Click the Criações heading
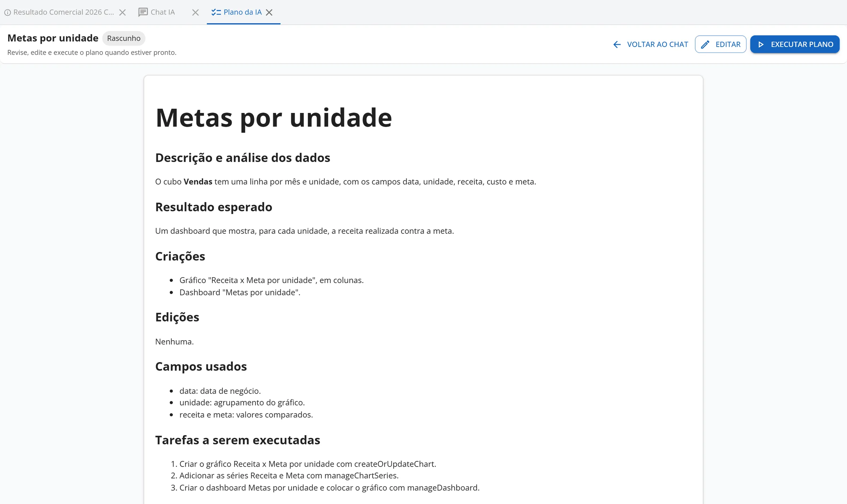Image resolution: width=847 pixels, height=504 pixels. tap(180, 257)
